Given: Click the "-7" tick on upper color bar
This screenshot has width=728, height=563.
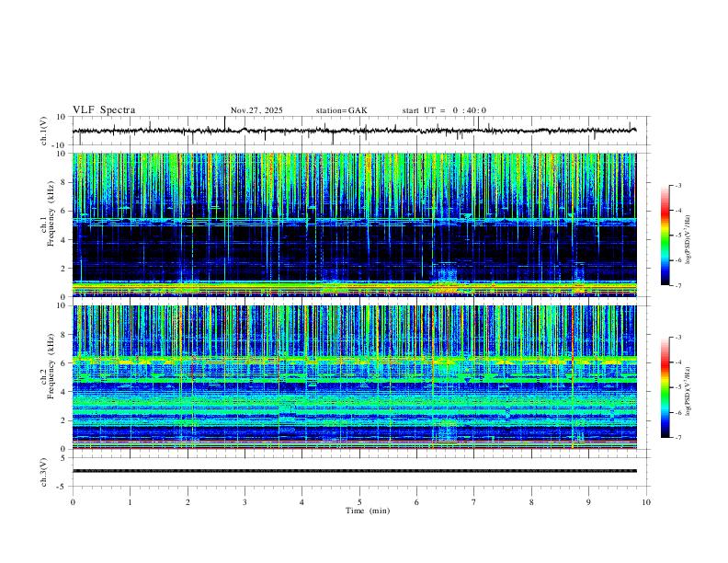Looking at the screenshot, I should [677, 285].
